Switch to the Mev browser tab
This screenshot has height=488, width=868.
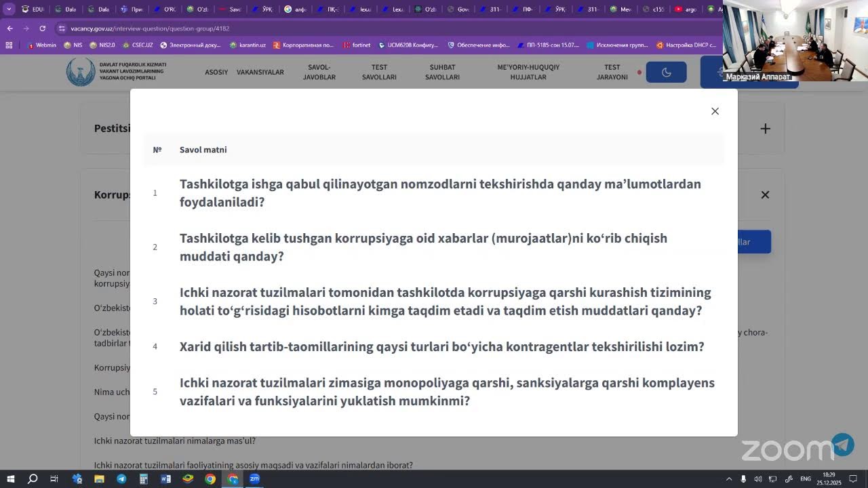click(x=621, y=9)
